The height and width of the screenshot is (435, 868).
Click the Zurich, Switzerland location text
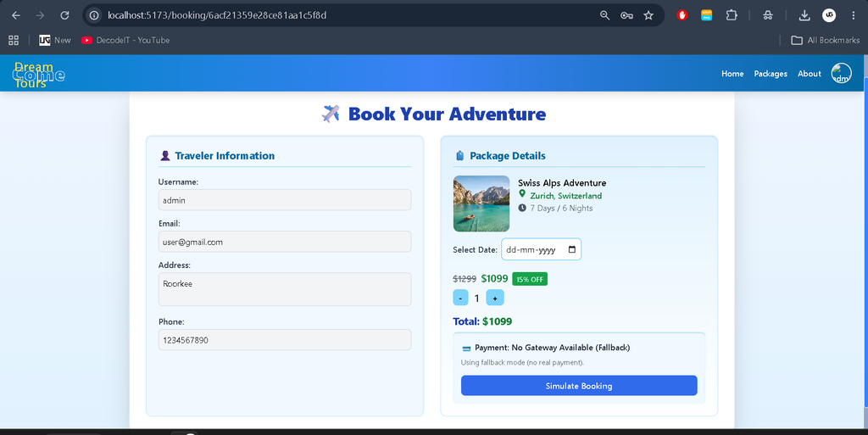[565, 195]
